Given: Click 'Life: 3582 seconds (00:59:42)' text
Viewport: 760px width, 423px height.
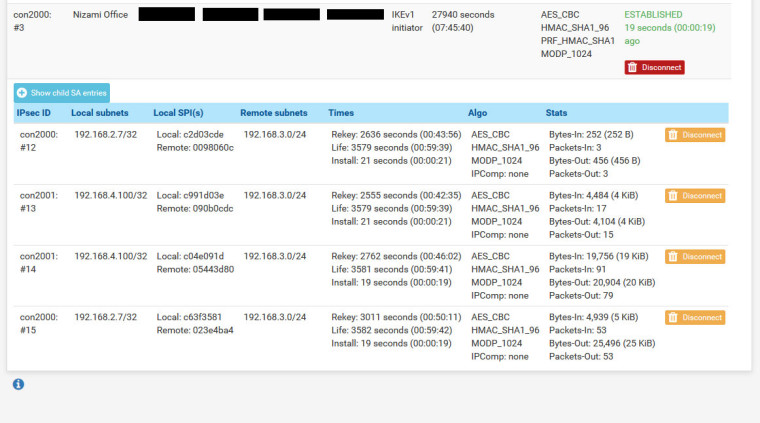Looking at the screenshot, I should coord(392,330).
